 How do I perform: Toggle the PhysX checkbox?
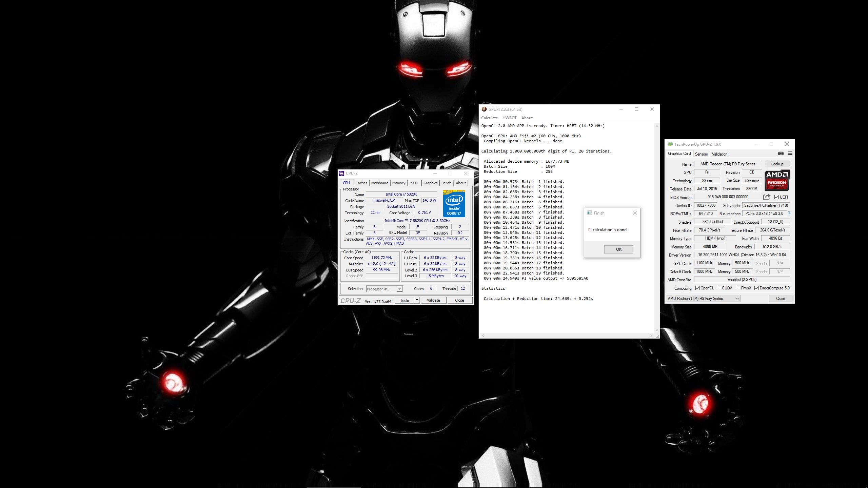738,288
